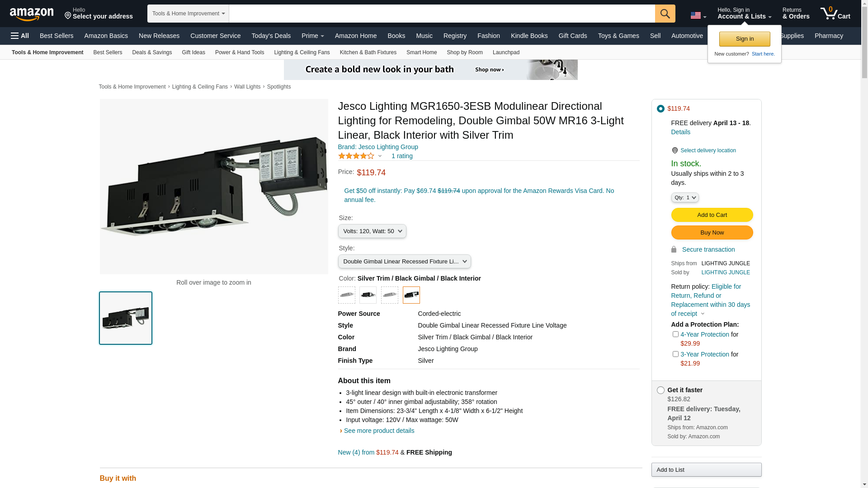Image resolution: width=868 pixels, height=488 pixels.
Task: Click the product image thumbnail
Action: (126, 318)
